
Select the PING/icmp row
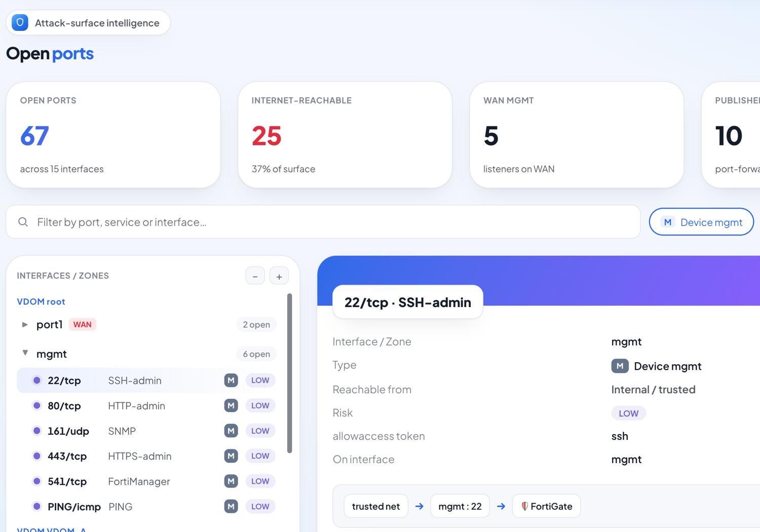coord(147,507)
